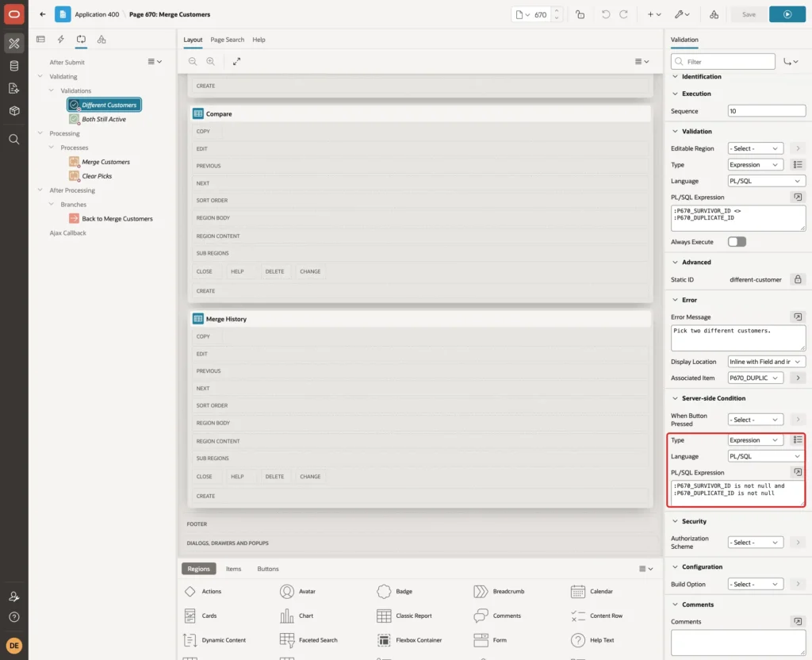Expand the layout pane with the arrows icon

(236, 61)
